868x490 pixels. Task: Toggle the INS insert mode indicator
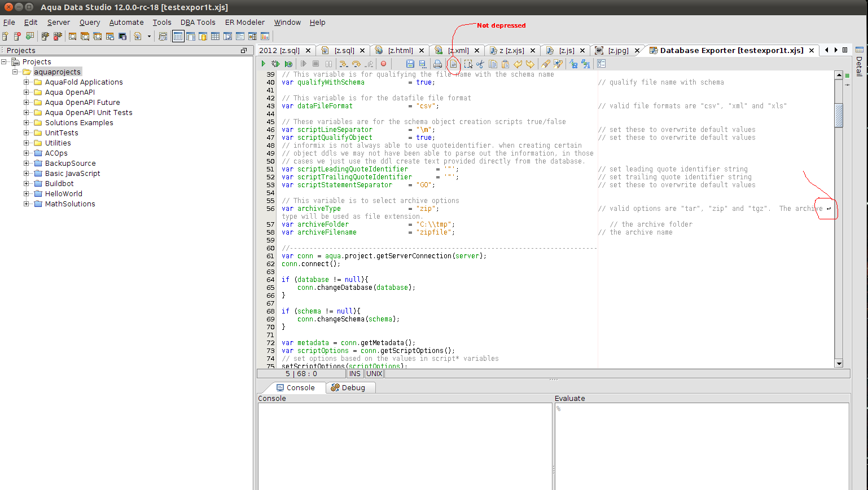click(355, 373)
